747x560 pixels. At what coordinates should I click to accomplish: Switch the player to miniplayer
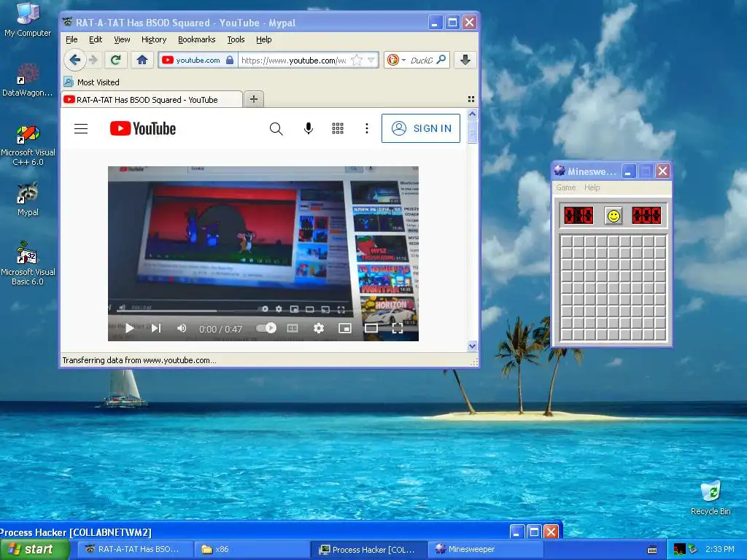coord(345,328)
